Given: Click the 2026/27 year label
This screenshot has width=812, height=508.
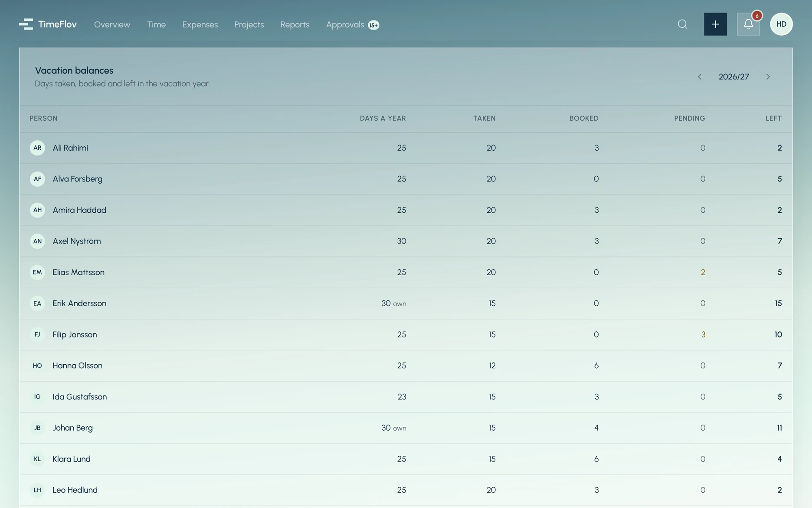Looking at the screenshot, I should click(x=733, y=77).
